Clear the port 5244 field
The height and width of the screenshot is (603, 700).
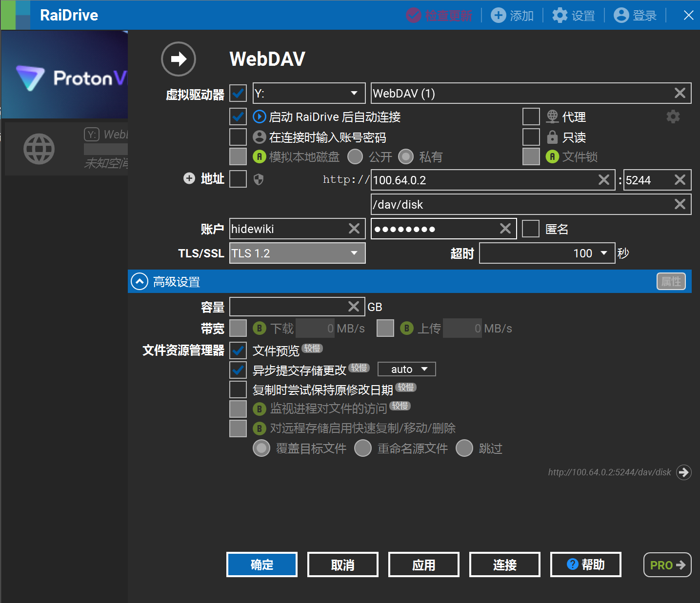[680, 180]
